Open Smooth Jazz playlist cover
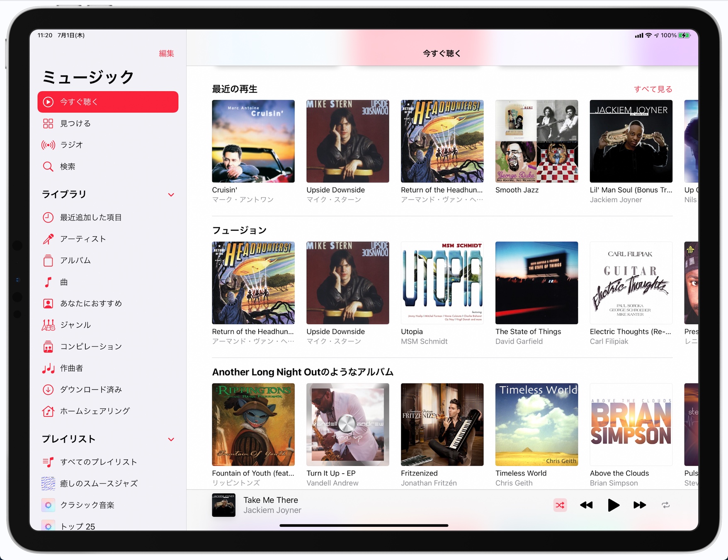Image resolution: width=728 pixels, height=560 pixels. 536,141
